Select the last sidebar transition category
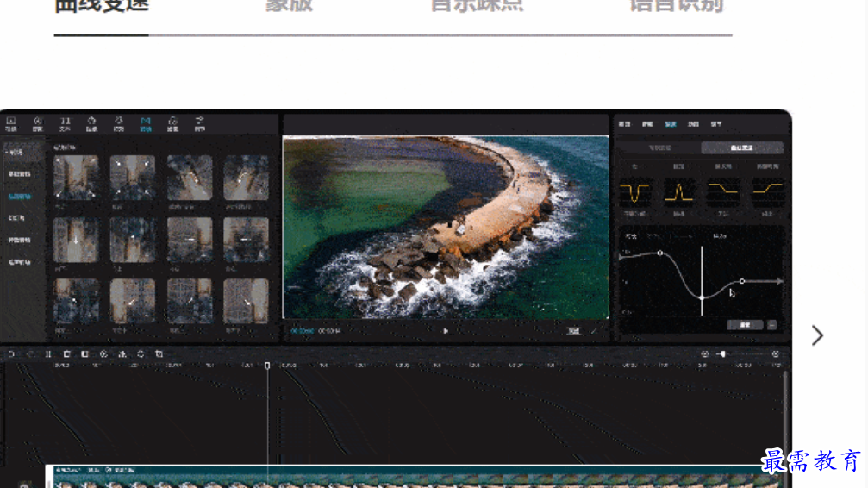Viewport: 868px width, 488px height. 19,262
